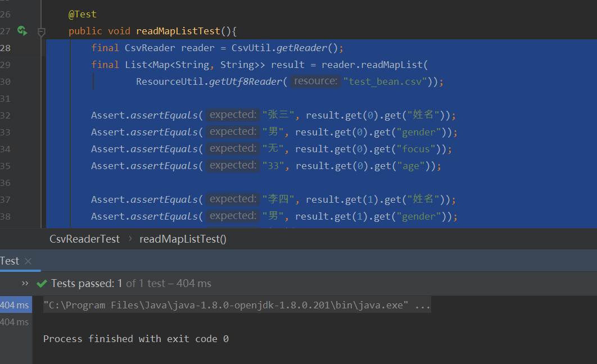Image resolution: width=597 pixels, height=364 pixels.
Task: Click result.get(1) on line 38
Action: coord(332,216)
